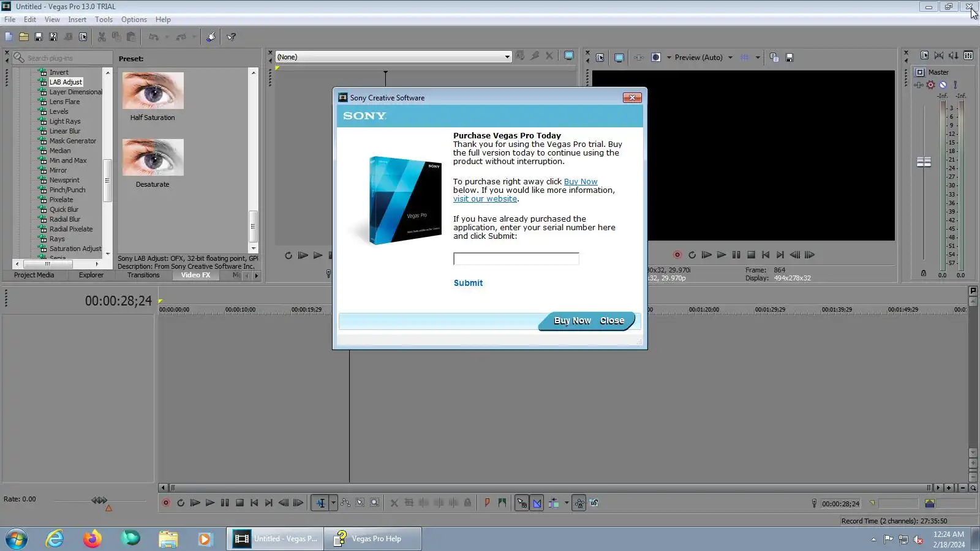Viewport: 980px width, 551px height.
Task: Open the 'visit our website' link
Action: (x=485, y=199)
